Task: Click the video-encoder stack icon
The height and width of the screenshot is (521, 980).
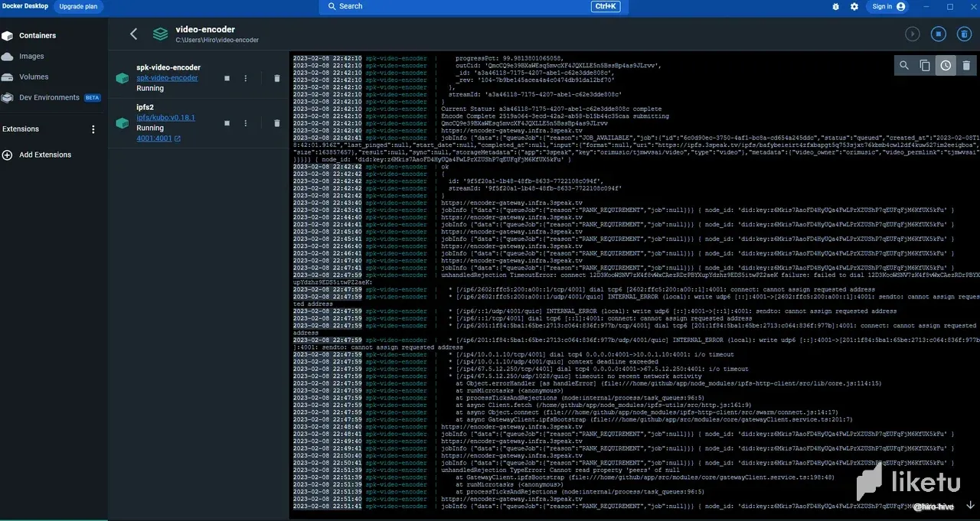Action: tap(160, 34)
